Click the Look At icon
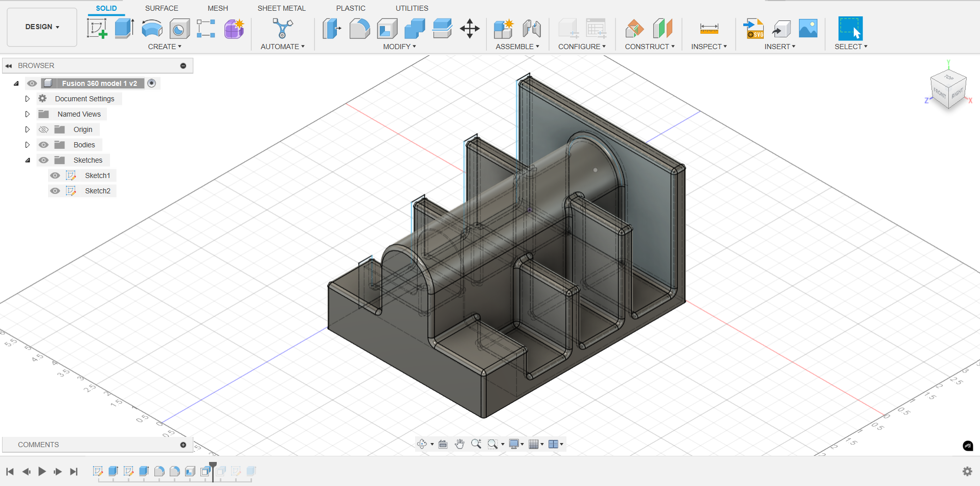The image size is (980, 486). pos(443,444)
